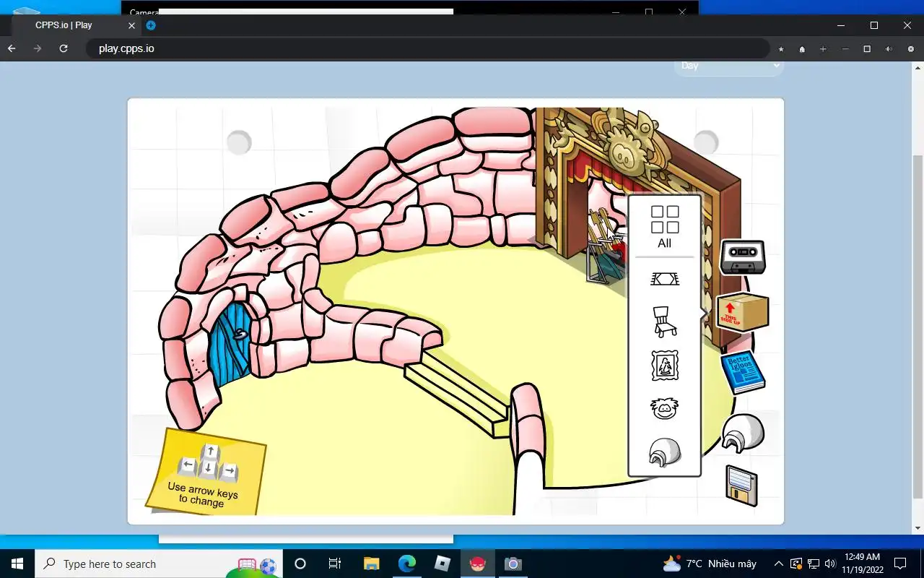Expand the Day dropdown

pos(729,66)
